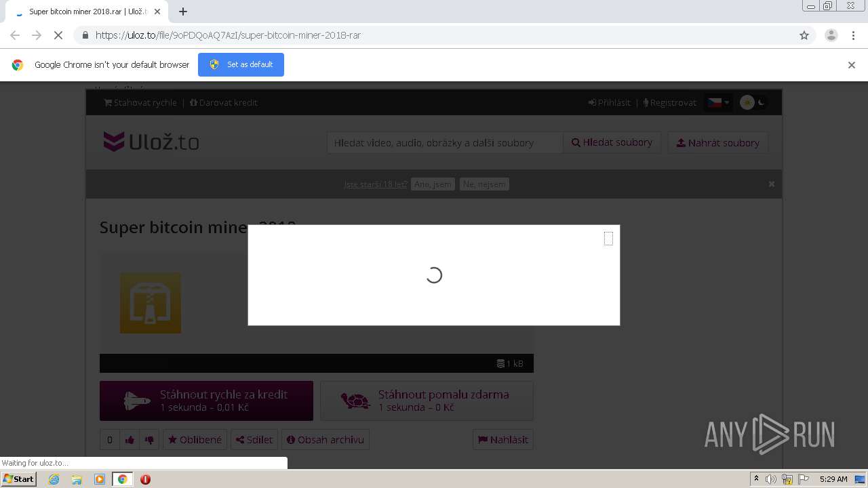Open Obsah archivu archive contents
The height and width of the screenshot is (488, 868).
click(x=325, y=440)
